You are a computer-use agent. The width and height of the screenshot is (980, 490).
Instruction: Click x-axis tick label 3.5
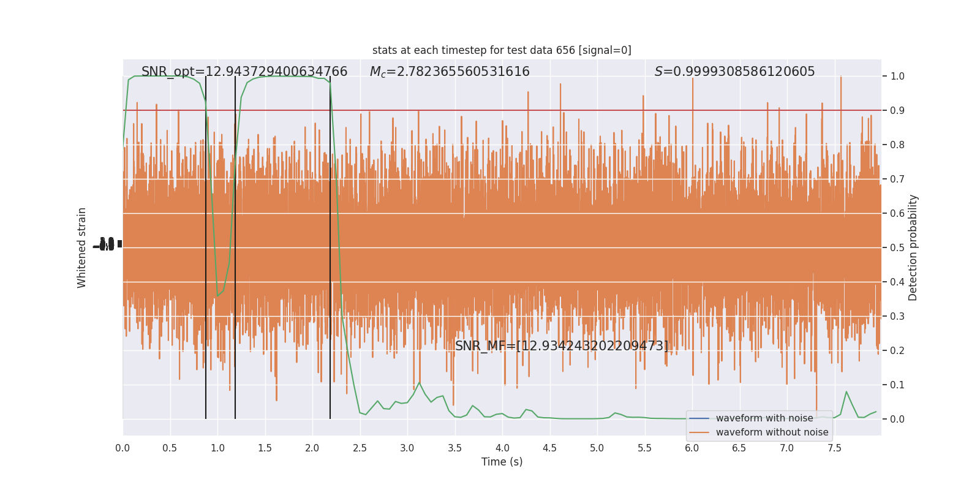click(454, 448)
